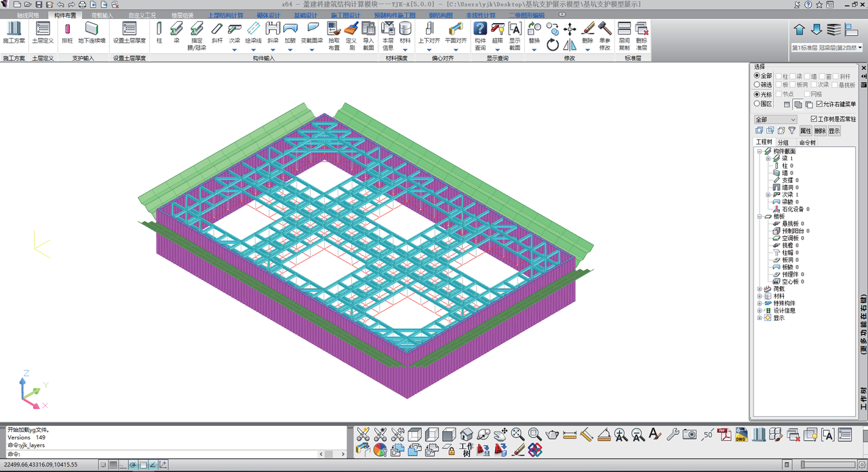Click the 单参修改 hammer icon
This screenshot has width=868, height=472.
[605, 36]
